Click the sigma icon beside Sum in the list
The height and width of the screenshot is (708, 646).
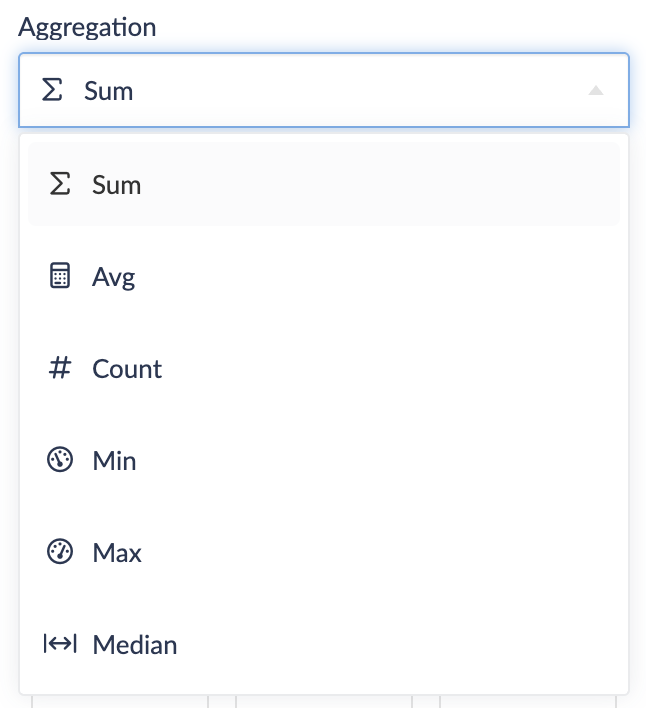(60, 184)
